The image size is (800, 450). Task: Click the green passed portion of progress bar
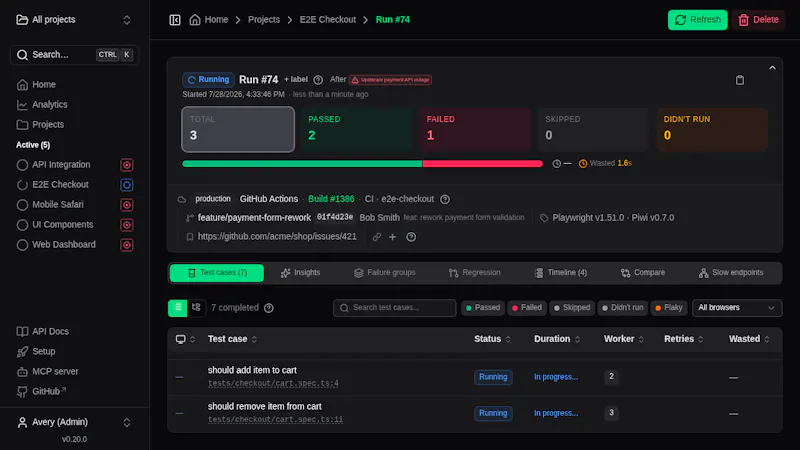tap(302, 164)
